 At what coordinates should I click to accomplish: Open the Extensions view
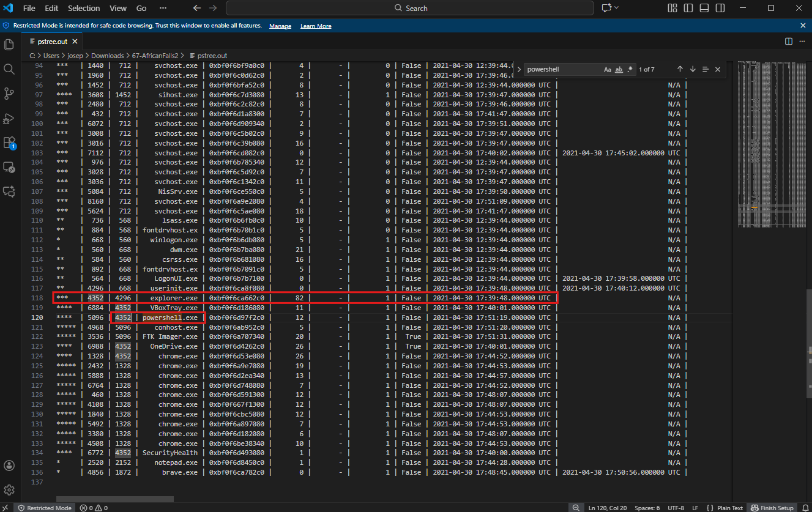click(x=9, y=143)
